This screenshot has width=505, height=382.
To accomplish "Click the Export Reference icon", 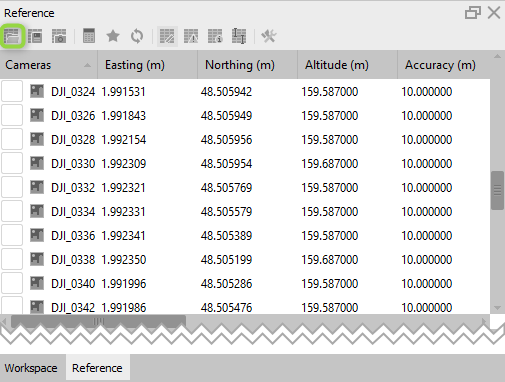I will [35, 36].
